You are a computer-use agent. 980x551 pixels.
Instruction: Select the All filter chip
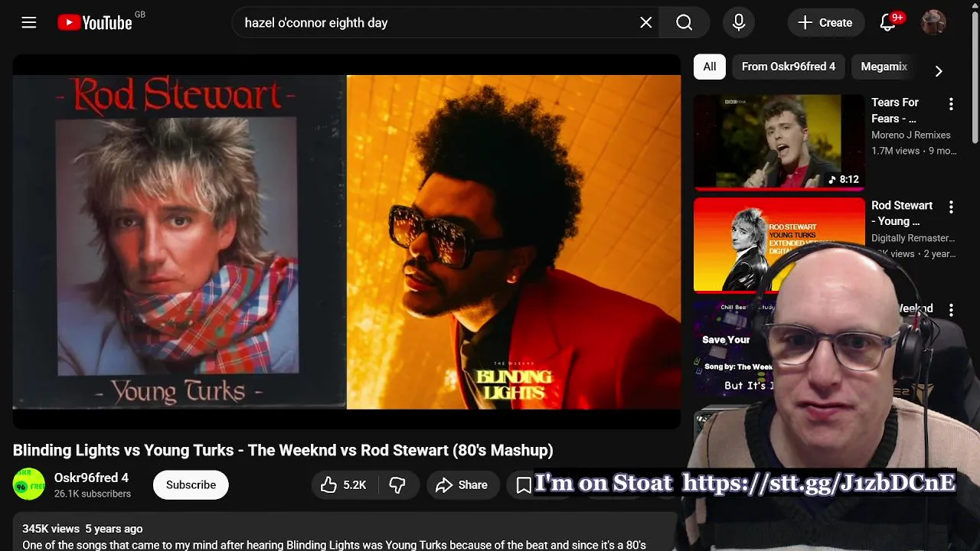710,67
